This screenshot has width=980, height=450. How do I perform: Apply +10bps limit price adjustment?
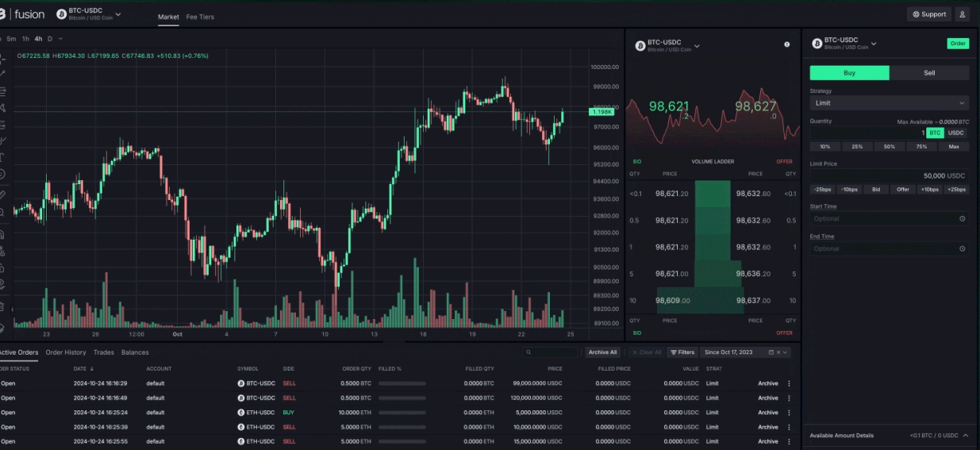point(929,190)
